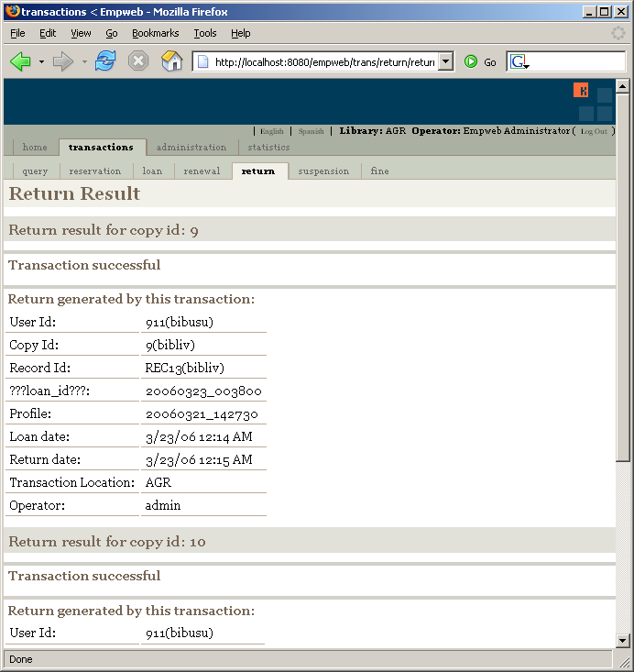The height and width of the screenshot is (672, 634).
Task: Click the Copy Id value 9(bibliv)
Action: [170, 345]
